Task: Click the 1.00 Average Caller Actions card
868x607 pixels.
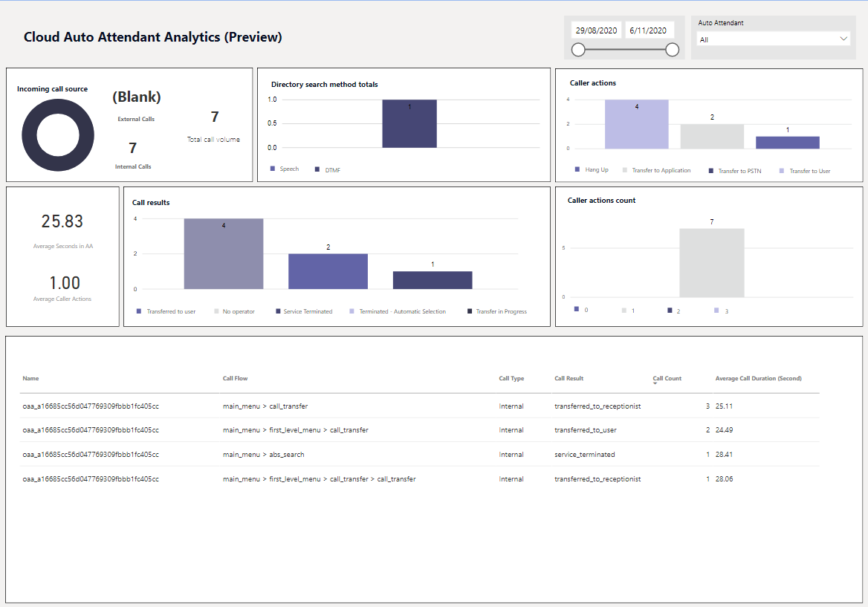Action: pyautogui.click(x=65, y=283)
